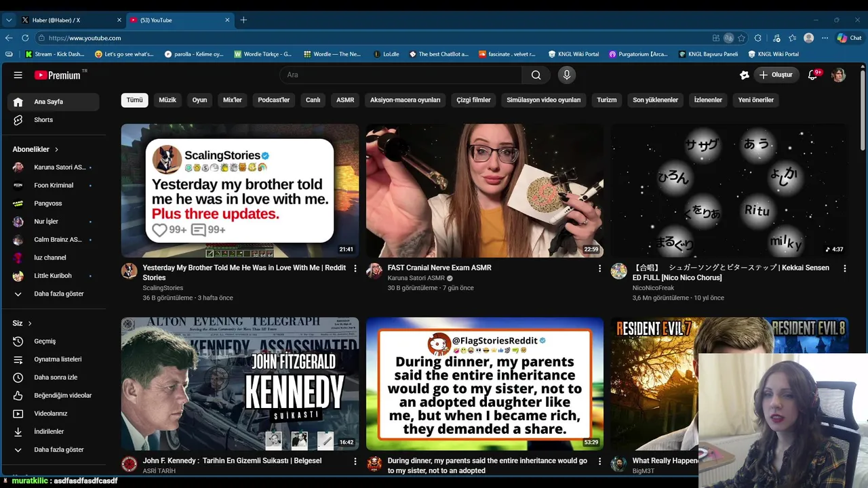Open the YouTube hamburger guide menu
The image size is (868, 488).
(18, 75)
